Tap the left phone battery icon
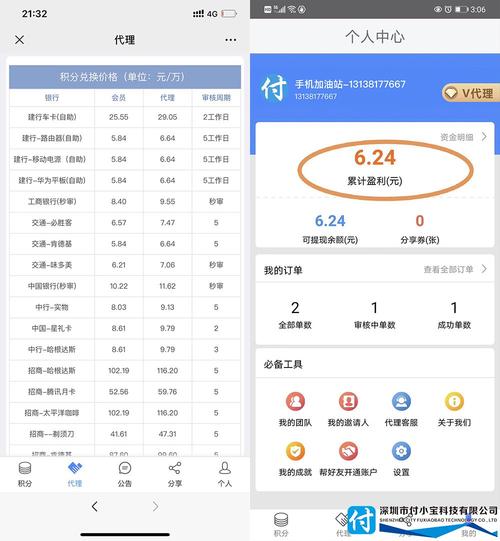Viewport: 500px width, 541px height. coord(229,14)
